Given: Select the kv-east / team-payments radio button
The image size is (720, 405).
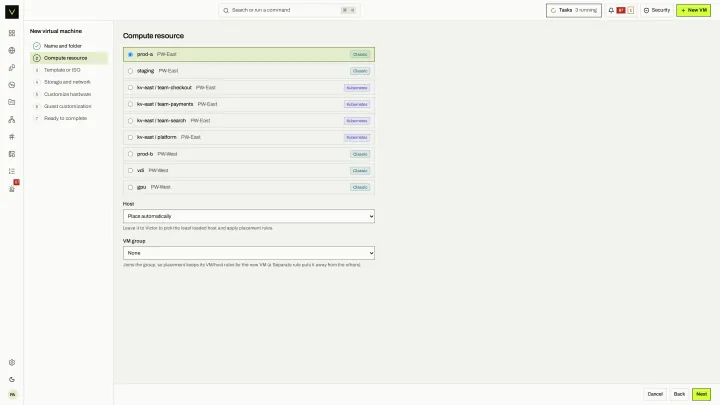Looking at the screenshot, I should point(130,104).
